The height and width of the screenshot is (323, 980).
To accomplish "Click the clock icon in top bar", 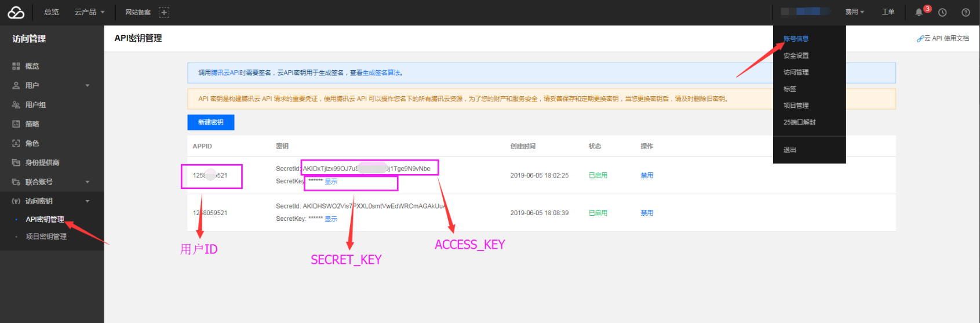I will (x=942, y=12).
